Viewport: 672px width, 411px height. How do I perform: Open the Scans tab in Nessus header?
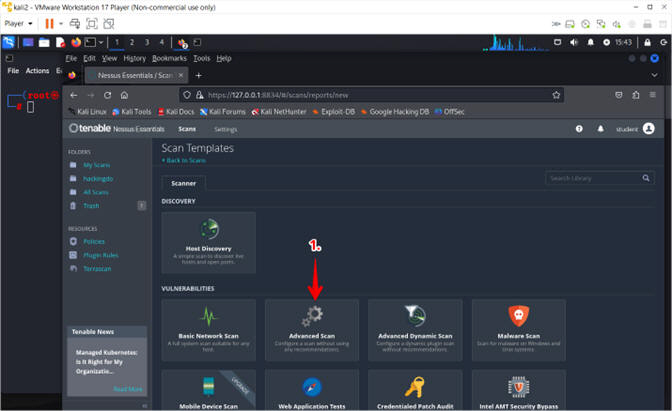187,129
